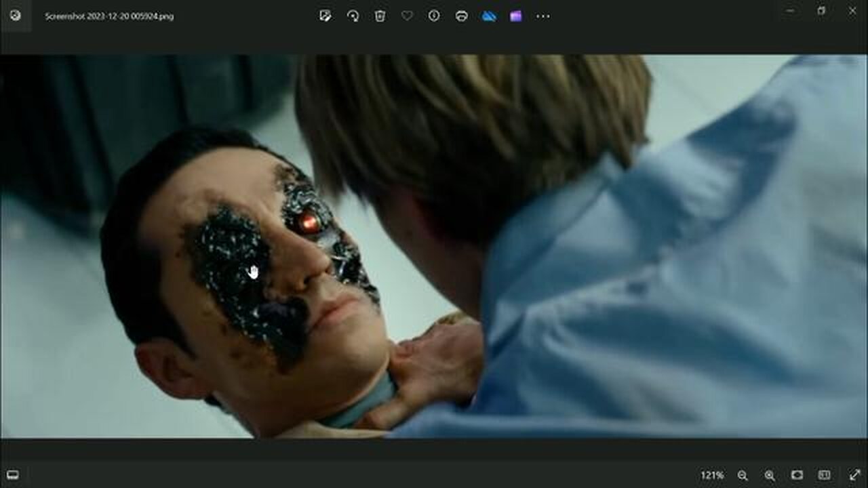Toggle the filmstrip view at bottom-left
Image resolution: width=868 pixels, height=488 pixels.
pyautogui.click(x=12, y=475)
